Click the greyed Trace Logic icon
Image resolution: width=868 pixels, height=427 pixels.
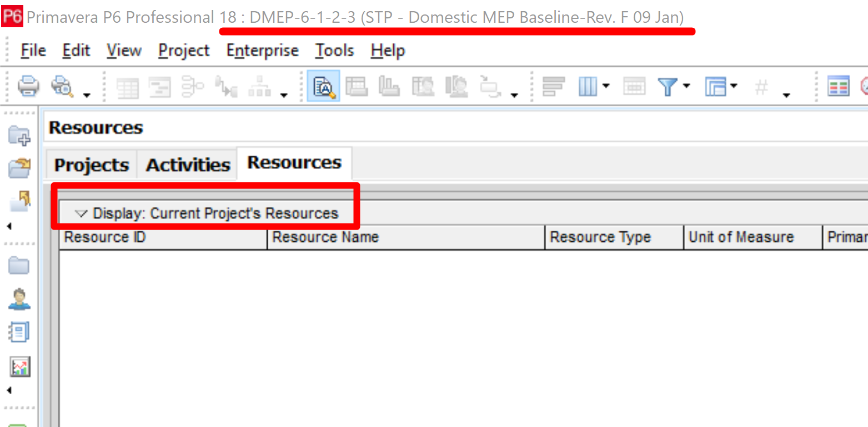226,87
